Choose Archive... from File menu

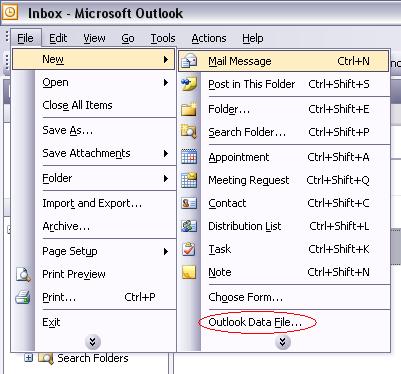click(x=94, y=226)
